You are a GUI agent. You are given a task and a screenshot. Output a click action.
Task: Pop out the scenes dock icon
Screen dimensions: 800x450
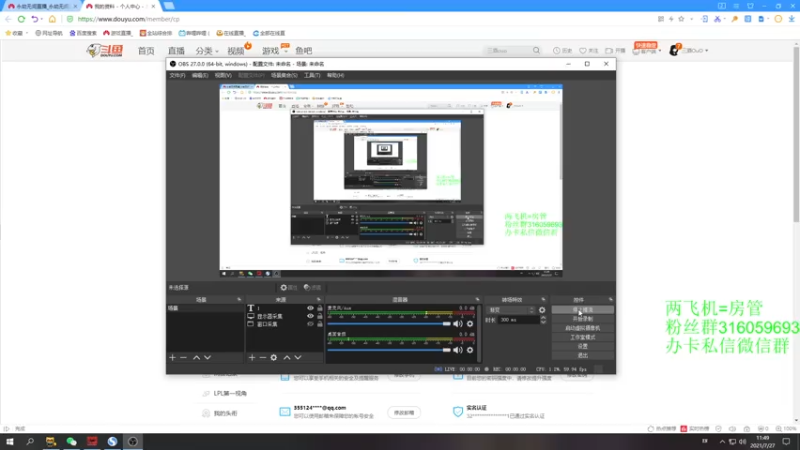click(239, 299)
